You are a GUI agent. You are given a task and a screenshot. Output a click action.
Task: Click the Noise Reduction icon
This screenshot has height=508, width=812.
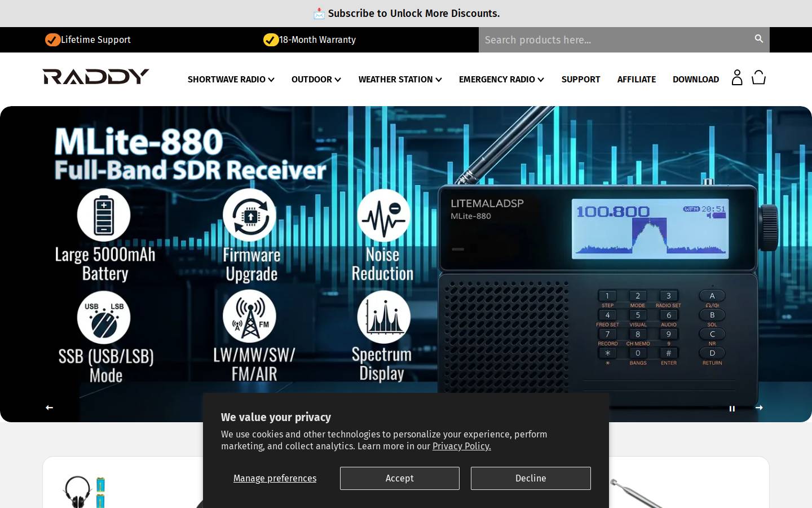point(383,215)
